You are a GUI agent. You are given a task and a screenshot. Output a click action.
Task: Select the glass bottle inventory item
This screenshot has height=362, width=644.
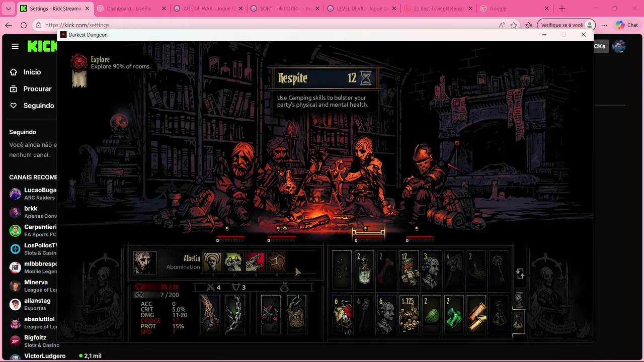click(364, 270)
